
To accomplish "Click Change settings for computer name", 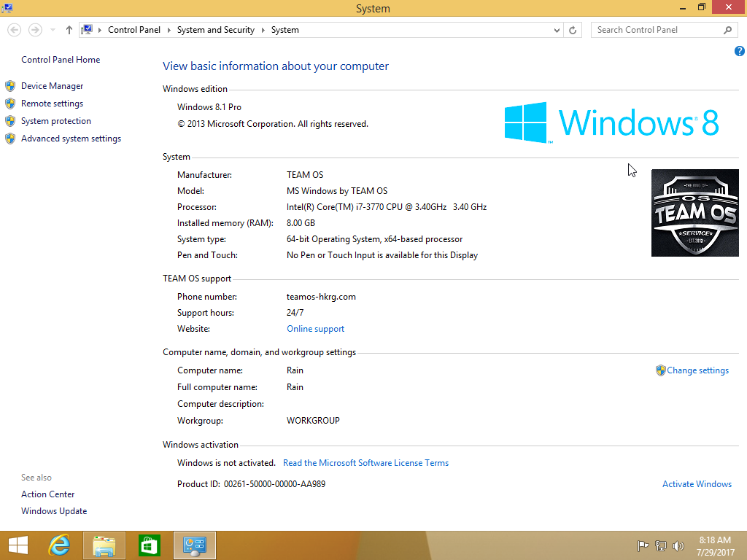I will [x=697, y=370].
